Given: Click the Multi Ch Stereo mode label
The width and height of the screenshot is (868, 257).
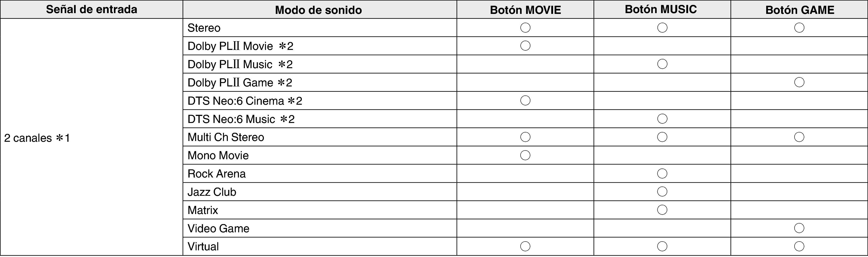Looking at the screenshot, I should 226,137.
